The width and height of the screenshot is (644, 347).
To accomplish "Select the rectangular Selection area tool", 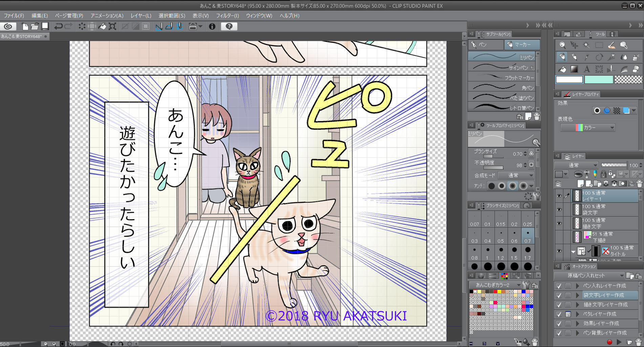I will pos(599,45).
